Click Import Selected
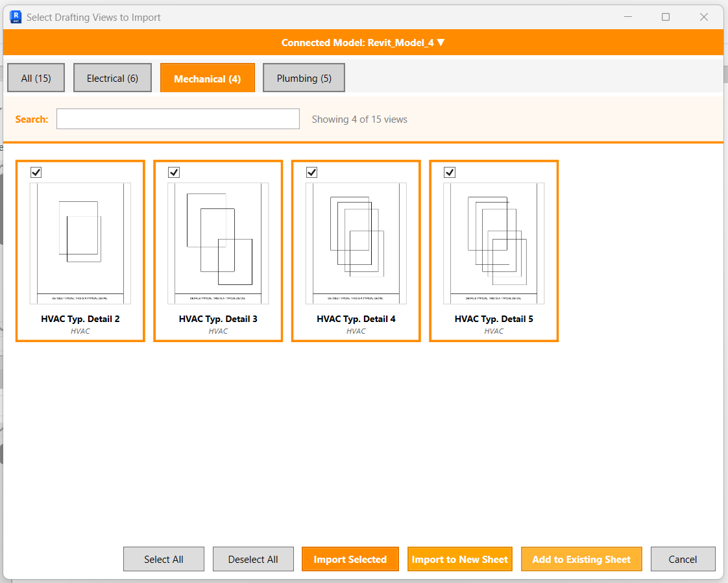 pos(350,559)
